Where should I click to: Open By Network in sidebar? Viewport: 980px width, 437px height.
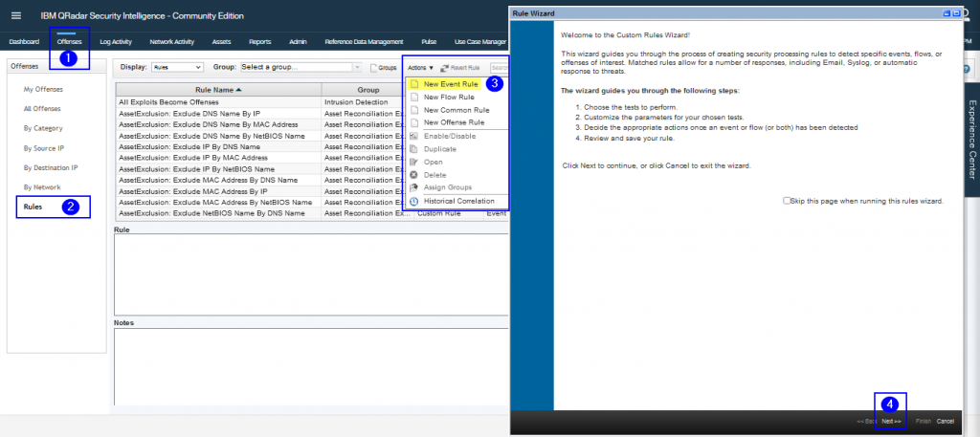coord(42,187)
